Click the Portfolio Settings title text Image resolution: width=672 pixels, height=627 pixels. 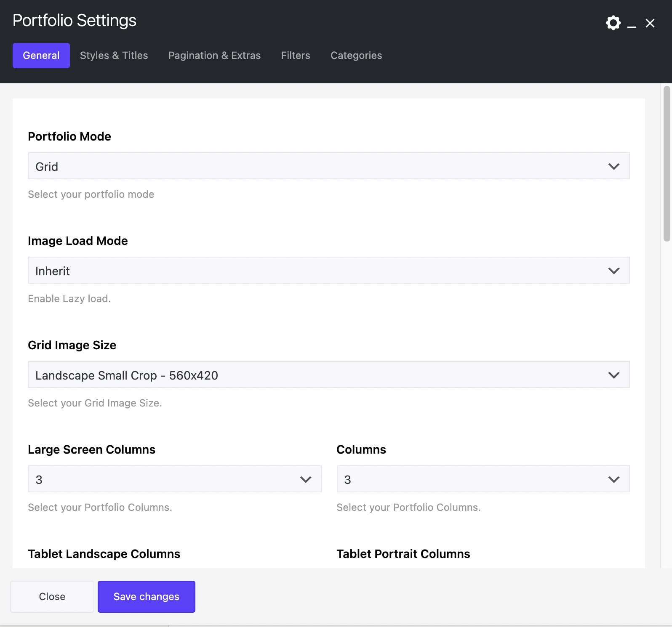(75, 21)
